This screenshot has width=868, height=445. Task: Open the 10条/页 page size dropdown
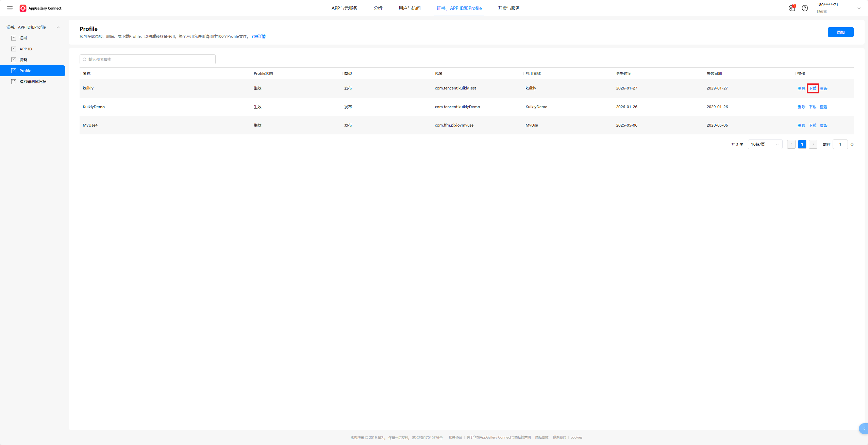765,144
